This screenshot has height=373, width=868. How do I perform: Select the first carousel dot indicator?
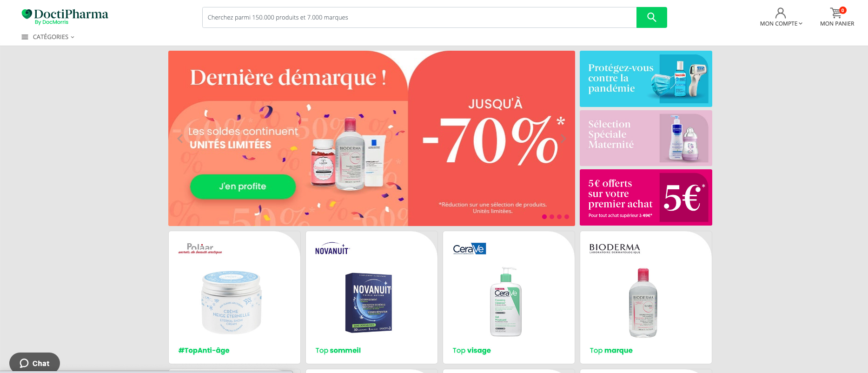[x=544, y=217]
